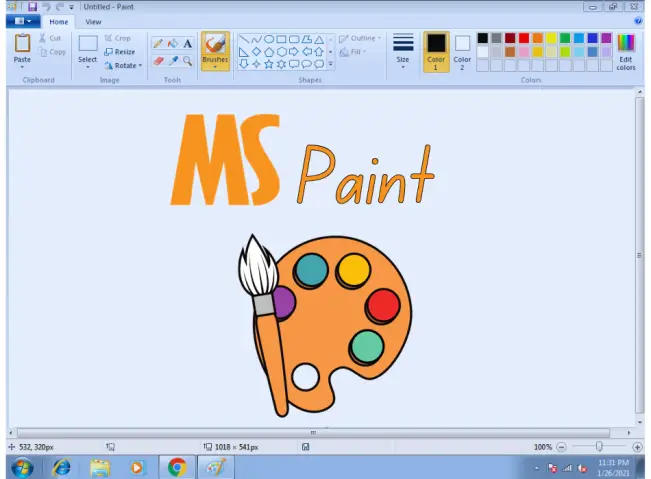Click the Save icon in title bar
This screenshot has width=651, height=479.
(32, 6)
